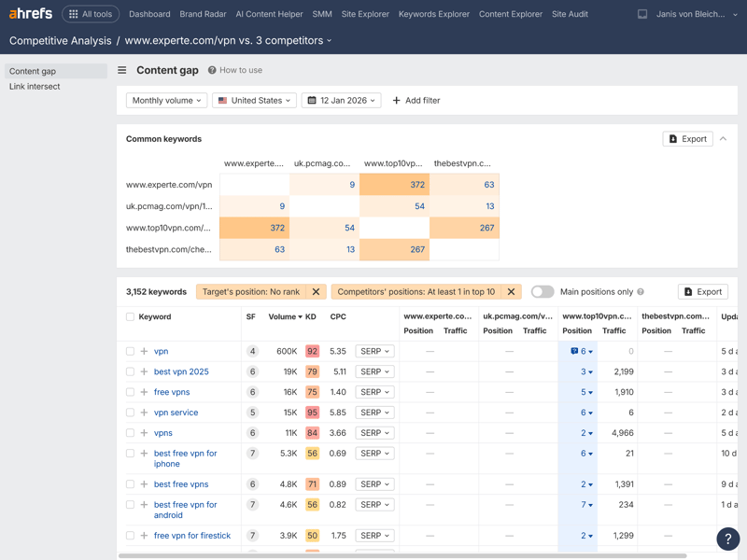The image size is (747, 560).
Task: Open the Monthly volume dropdown
Action: pos(166,100)
